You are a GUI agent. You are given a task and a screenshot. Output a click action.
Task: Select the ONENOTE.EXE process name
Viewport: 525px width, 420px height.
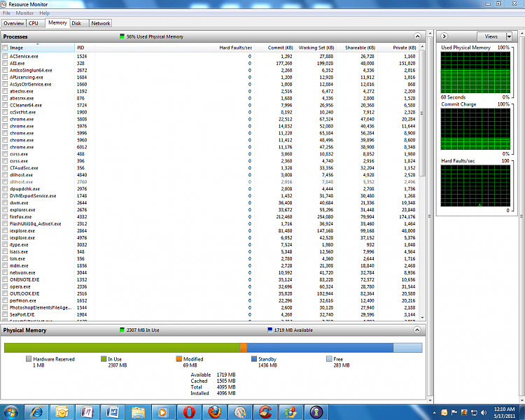pyautogui.click(x=24, y=280)
